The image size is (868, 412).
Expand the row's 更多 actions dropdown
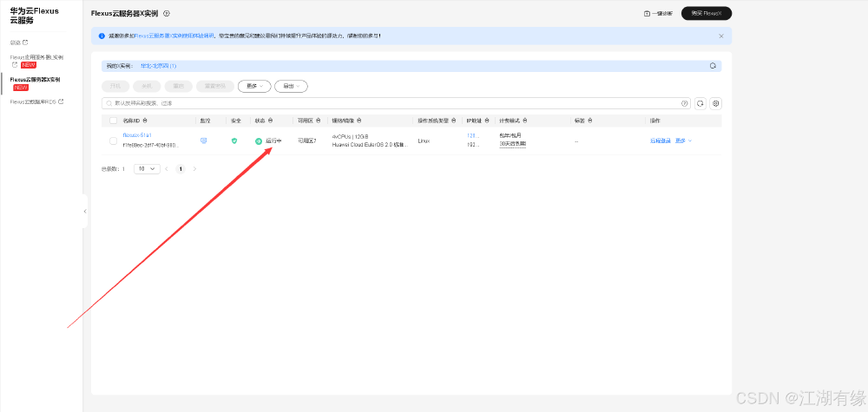684,141
